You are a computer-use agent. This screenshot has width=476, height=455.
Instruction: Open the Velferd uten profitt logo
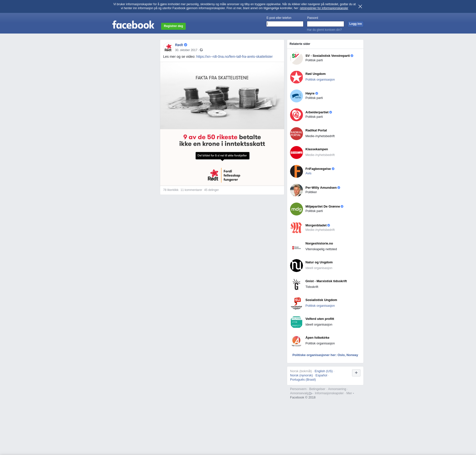(x=297, y=322)
